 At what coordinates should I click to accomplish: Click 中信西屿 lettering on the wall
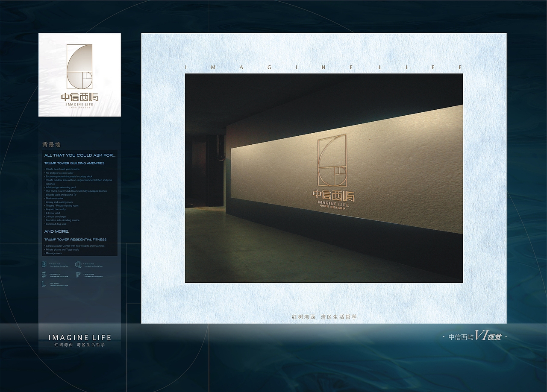tap(334, 196)
